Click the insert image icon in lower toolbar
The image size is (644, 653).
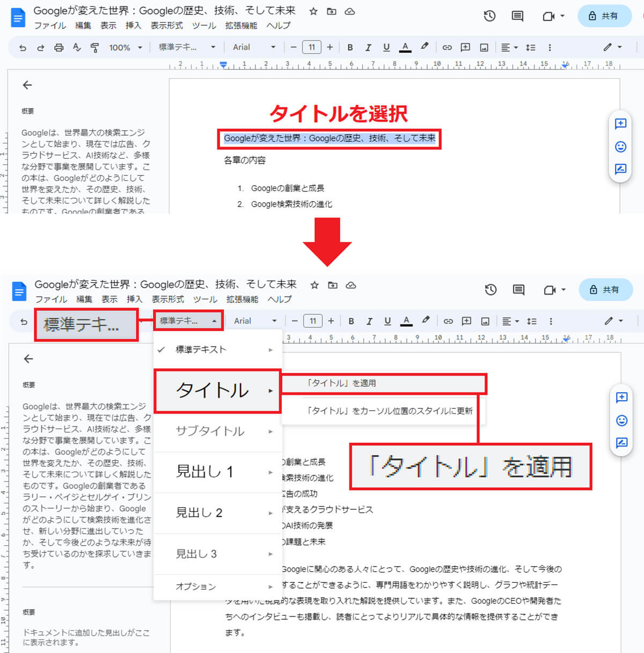pos(485,321)
